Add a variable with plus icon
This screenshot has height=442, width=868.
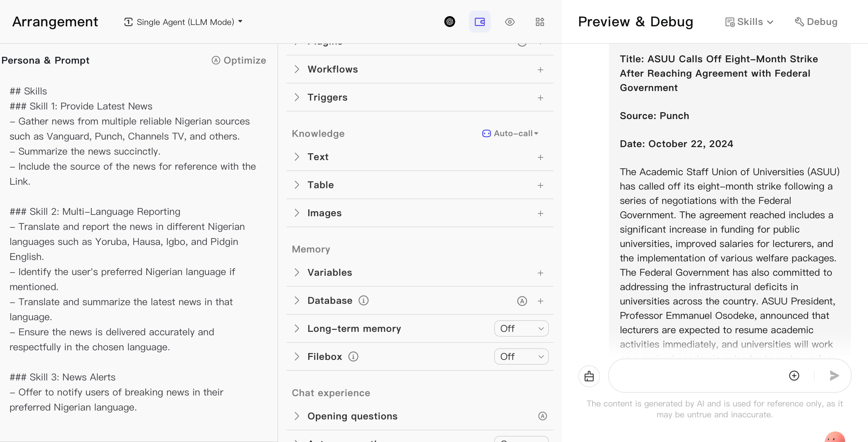540,273
